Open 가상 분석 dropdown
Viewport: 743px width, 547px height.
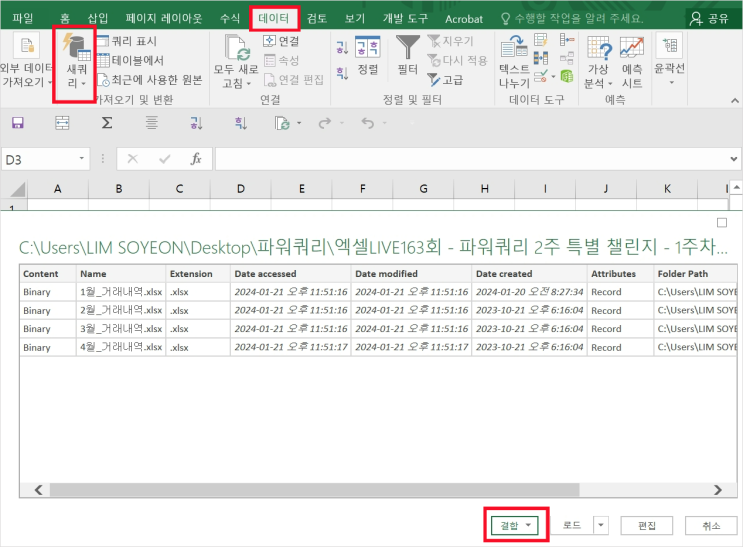(x=598, y=62)
